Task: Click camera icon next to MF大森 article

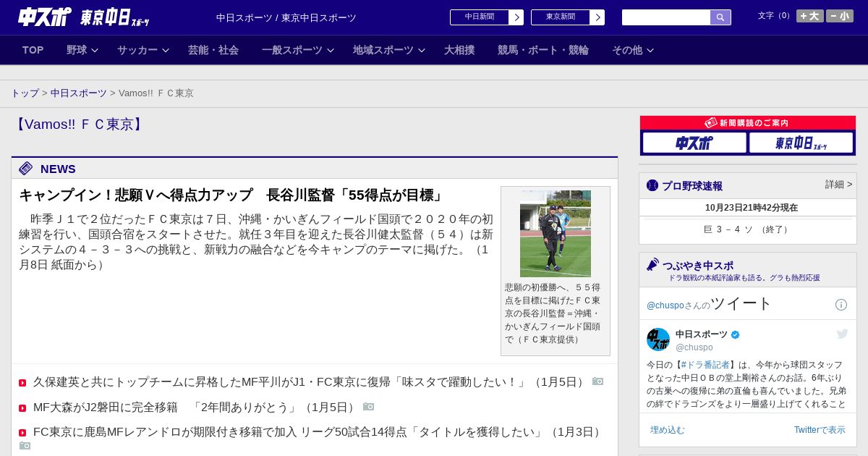Action: click(x=369, y=407)
